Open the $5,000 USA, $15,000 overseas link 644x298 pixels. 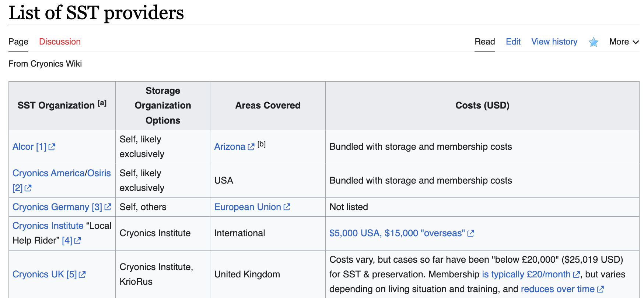[402, 233]
